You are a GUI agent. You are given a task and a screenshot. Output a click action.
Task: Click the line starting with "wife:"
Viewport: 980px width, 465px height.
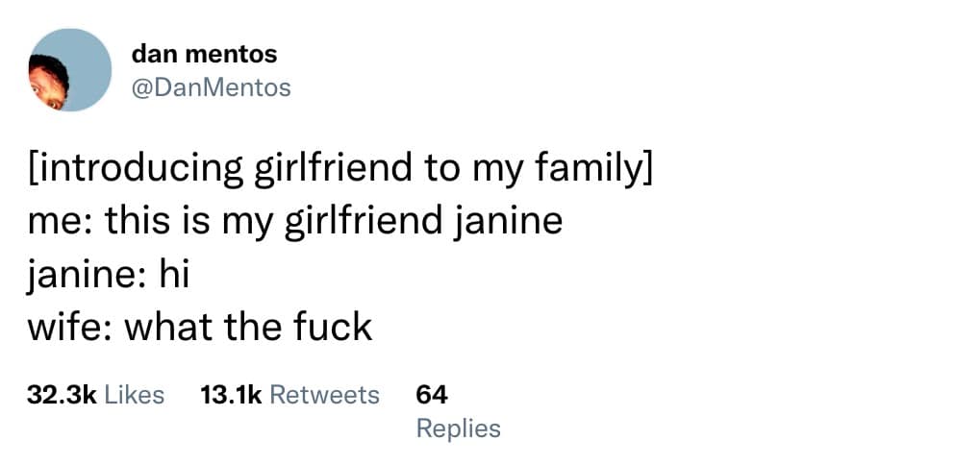[x=199, y=328]
